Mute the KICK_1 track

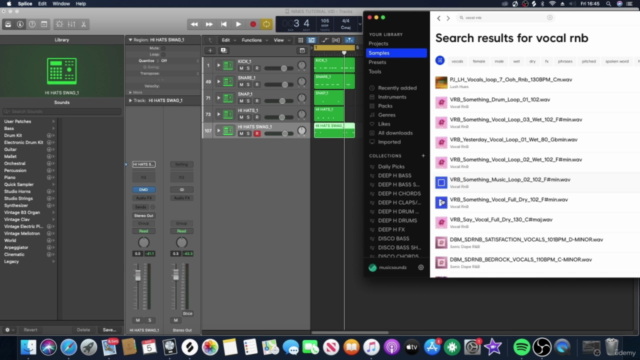coord(241,68)
